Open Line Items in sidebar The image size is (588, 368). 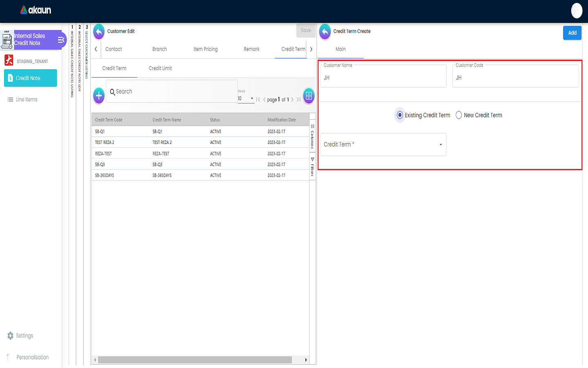[27, 99]
